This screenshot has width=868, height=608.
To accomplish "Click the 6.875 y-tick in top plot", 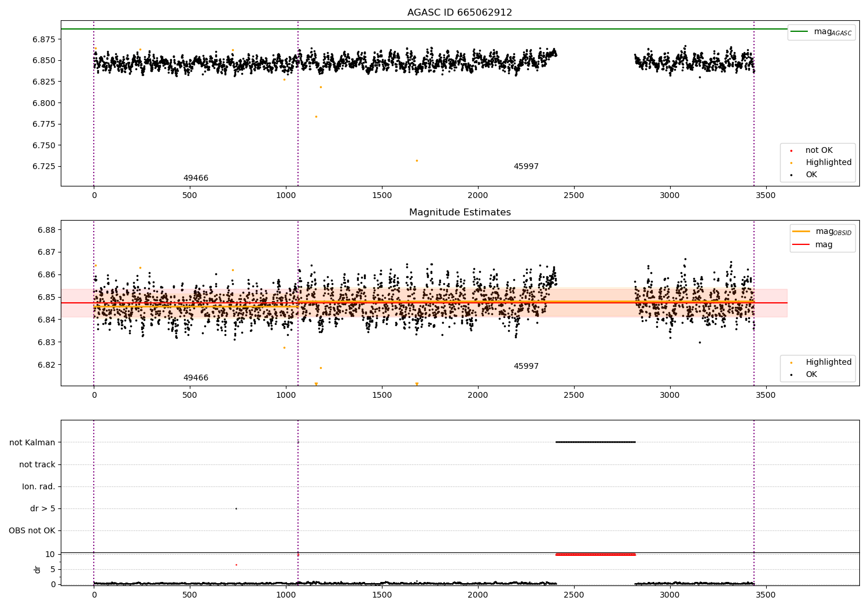I will click(x=44, y=39).
